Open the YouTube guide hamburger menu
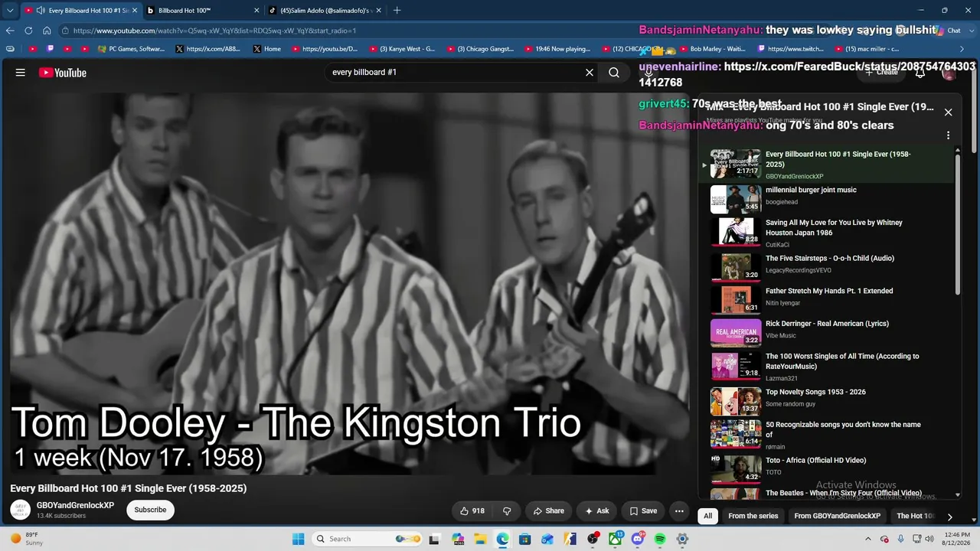This screenshot has height=551, width=980. [21, 73]
